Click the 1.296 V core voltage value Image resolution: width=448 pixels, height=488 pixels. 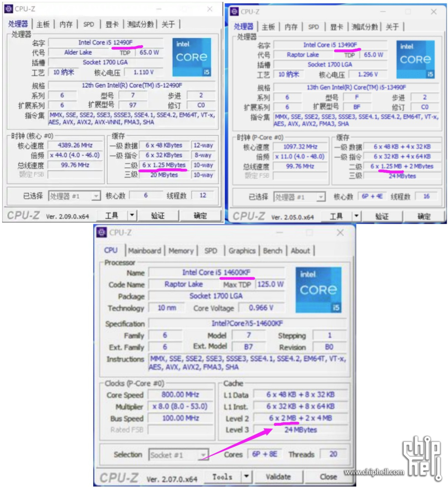pos(368,75)
